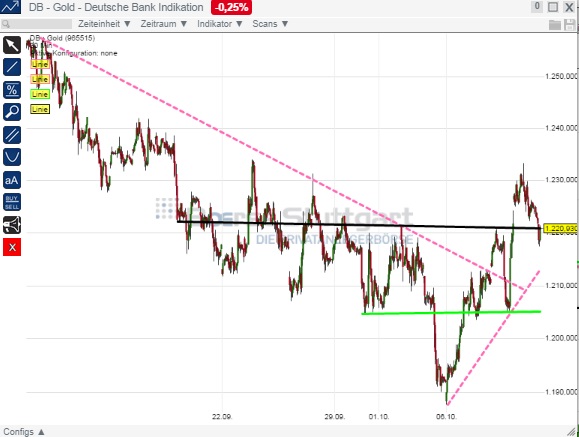Maximize the chart window

[553, 7]
